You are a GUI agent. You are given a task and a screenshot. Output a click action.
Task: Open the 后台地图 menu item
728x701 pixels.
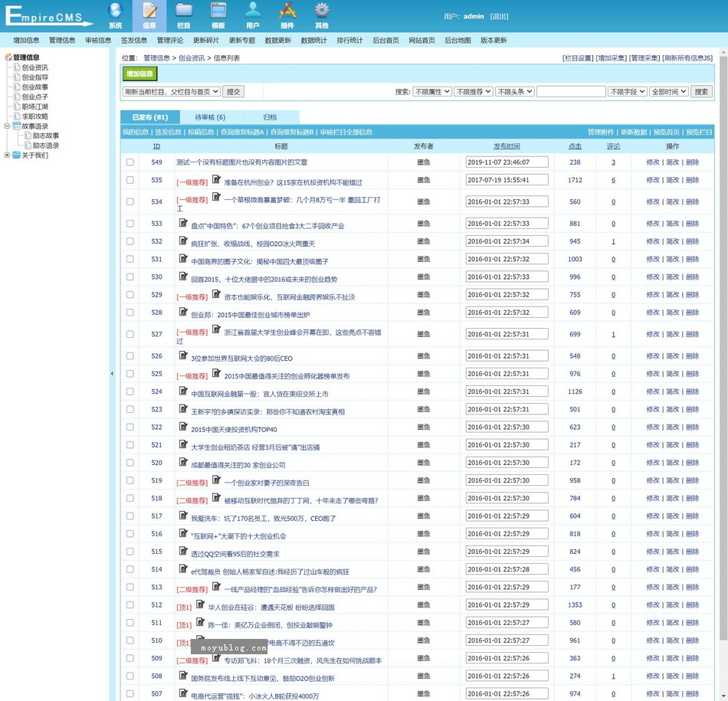pyautogui.click(x=457, y=41)
